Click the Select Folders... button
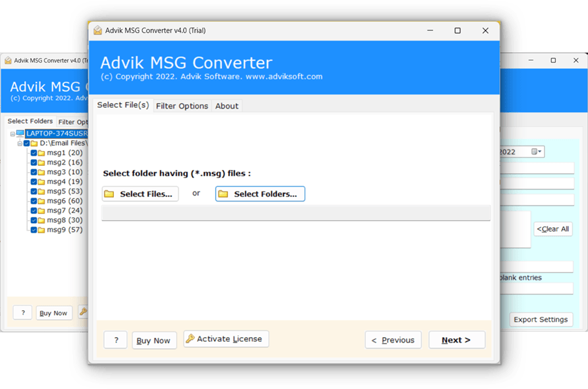This screenshot has height=389, width=588. coord(260,193)
